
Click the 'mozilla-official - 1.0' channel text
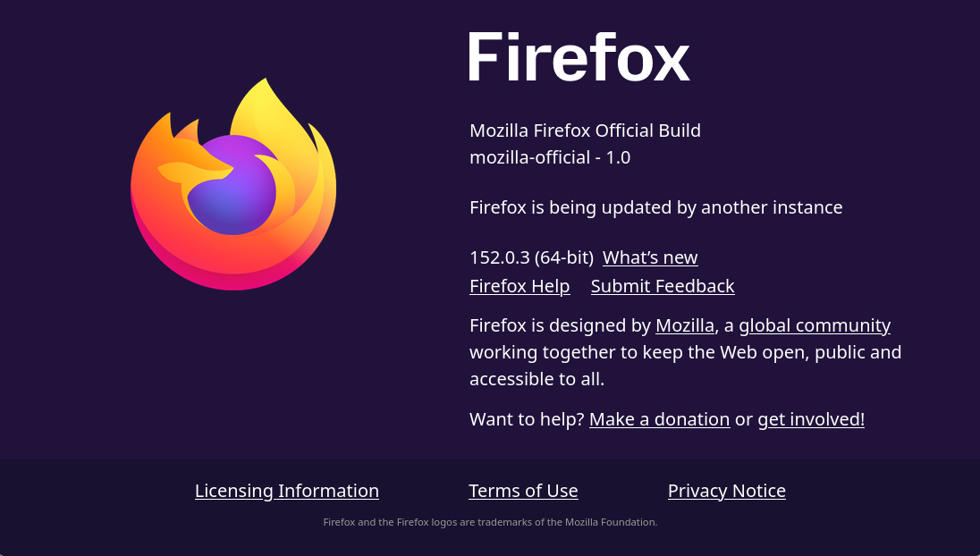click(x=550, y=157)
